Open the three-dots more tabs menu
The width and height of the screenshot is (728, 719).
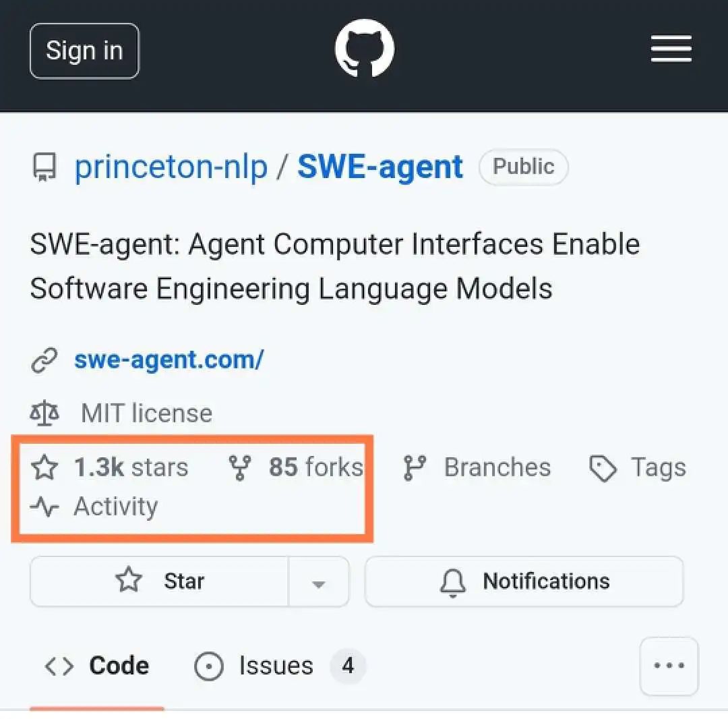669,666
